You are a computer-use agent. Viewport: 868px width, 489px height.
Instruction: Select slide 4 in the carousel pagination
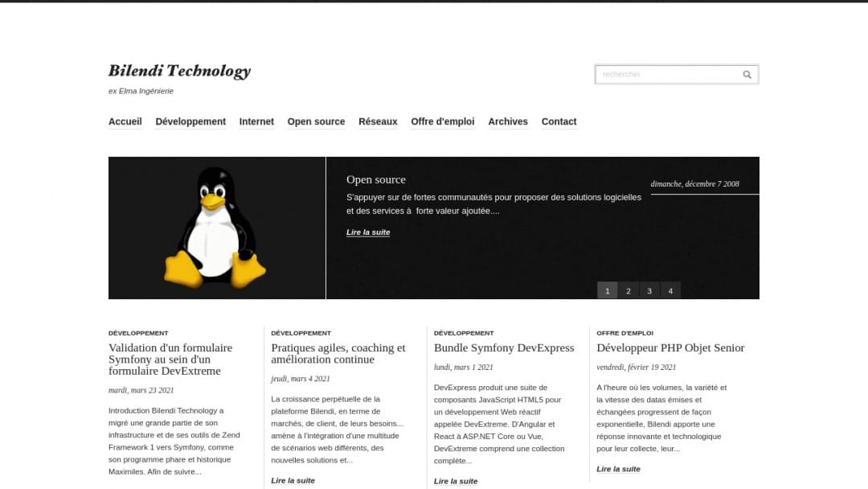click(x=670, y=290)
